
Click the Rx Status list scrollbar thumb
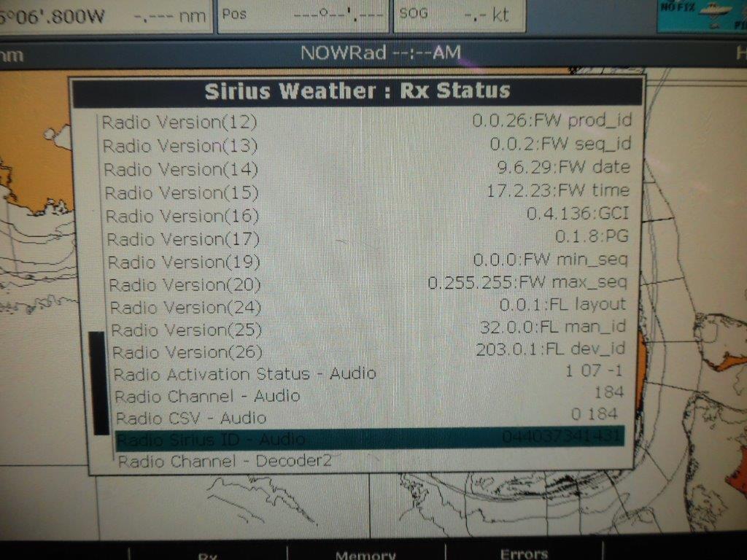click(99, 384)
